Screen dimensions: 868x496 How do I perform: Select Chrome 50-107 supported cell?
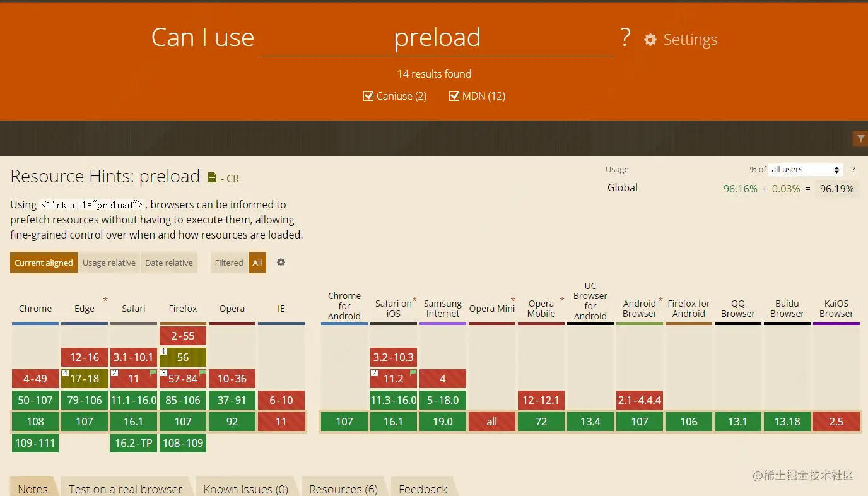point(35,400)
